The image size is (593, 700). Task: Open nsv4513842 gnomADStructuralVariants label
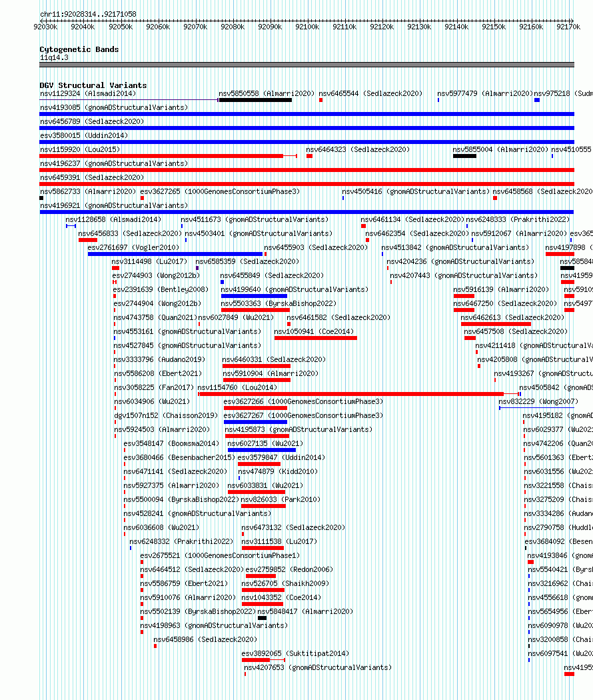(454, 247)
